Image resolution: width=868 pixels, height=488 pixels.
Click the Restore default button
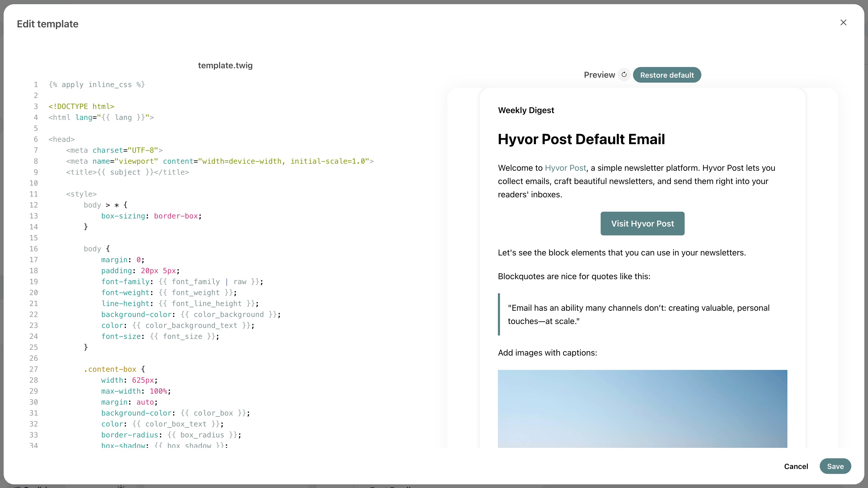tap(666, 75)
